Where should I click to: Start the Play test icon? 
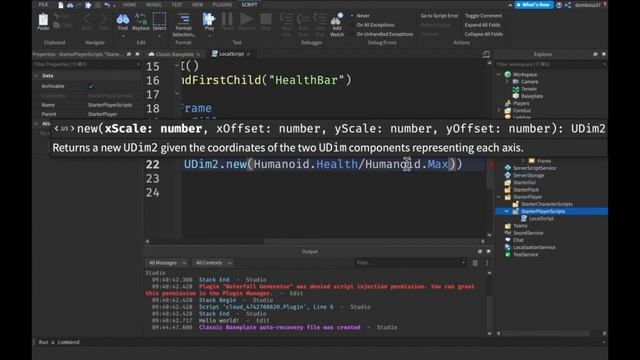tap(209, 19)
